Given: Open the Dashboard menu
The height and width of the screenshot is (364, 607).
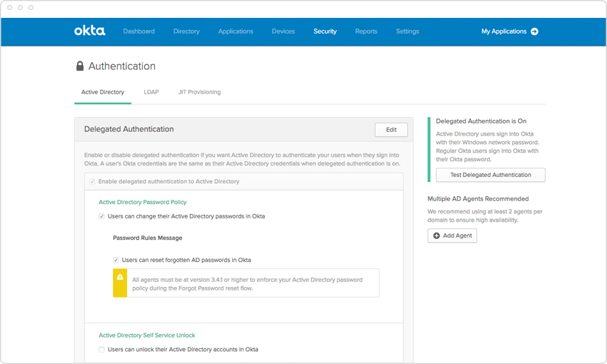Looking at the screenshot, I should 139,31.
